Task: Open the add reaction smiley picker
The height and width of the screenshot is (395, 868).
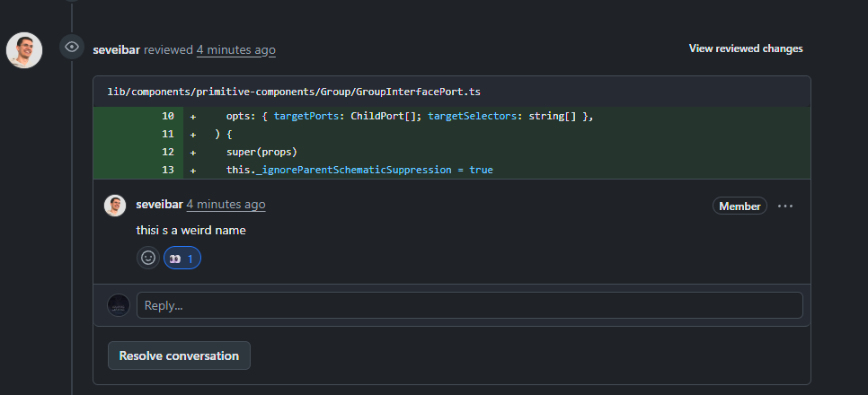Action: click(148, 258)
